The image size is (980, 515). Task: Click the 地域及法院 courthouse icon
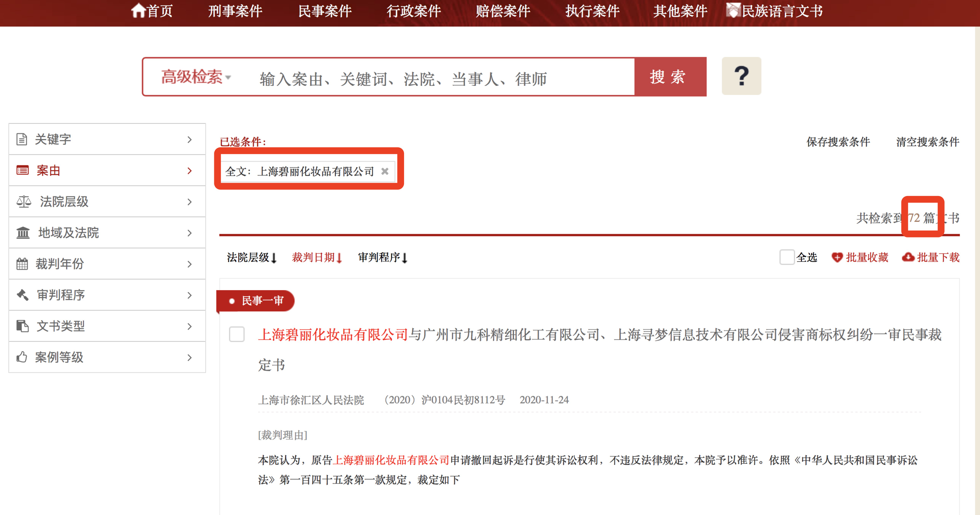23,232
